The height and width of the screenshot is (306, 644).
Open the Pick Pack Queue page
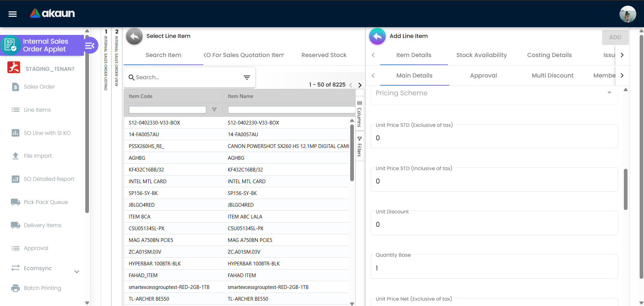point(46,202)
